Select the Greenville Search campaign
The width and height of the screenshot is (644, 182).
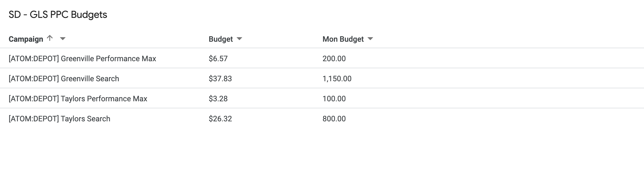[x=63, y=79]
